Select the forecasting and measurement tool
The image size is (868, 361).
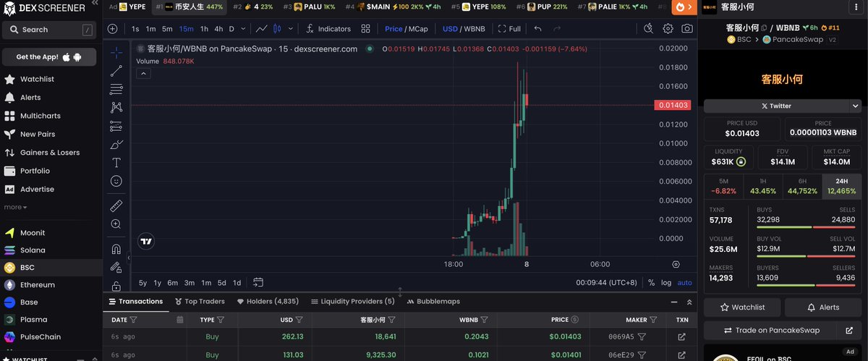[x=116, y=126]
